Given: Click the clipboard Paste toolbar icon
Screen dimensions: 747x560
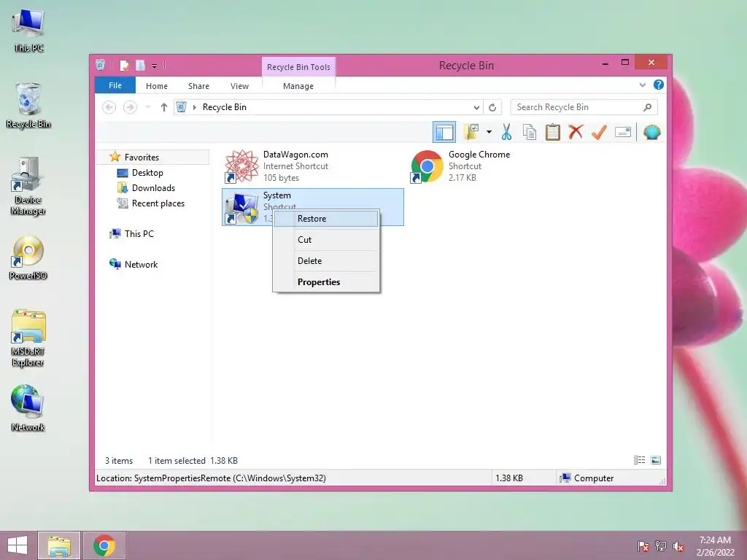Looking at the screenshot, I should coord(553,132).
